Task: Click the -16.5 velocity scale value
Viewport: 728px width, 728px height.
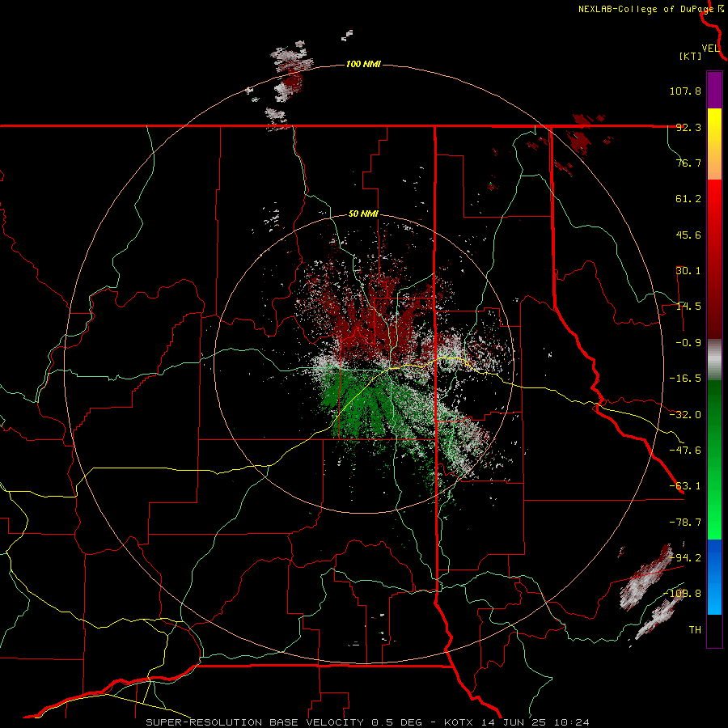Action: (x=685, y=379)
